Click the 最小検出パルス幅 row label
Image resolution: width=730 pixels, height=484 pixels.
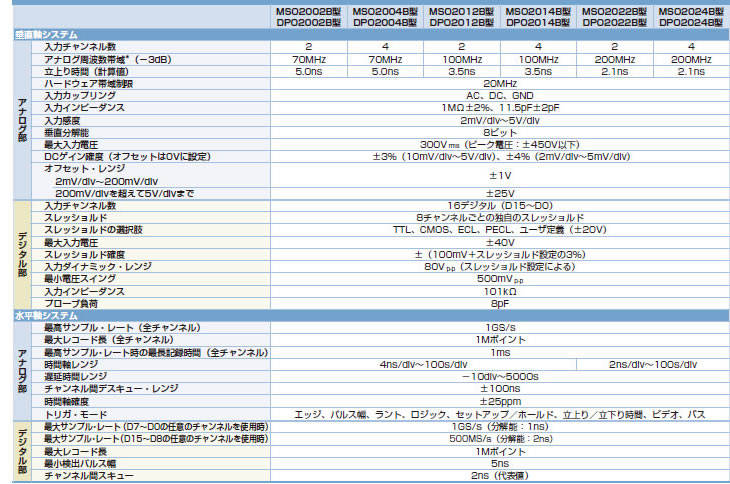tap(80, 464)
